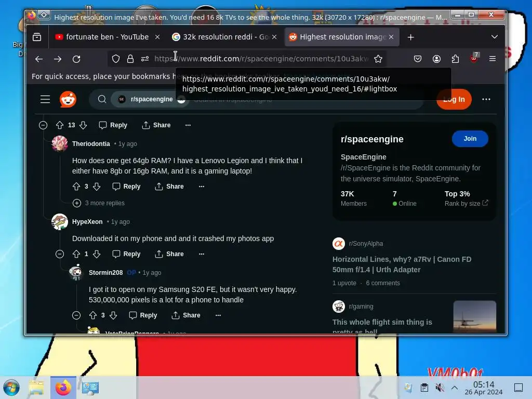This screenshot has width=532, height=399.
Task: Open the file manager in the taskbar
Action: (x=36, y=388)
